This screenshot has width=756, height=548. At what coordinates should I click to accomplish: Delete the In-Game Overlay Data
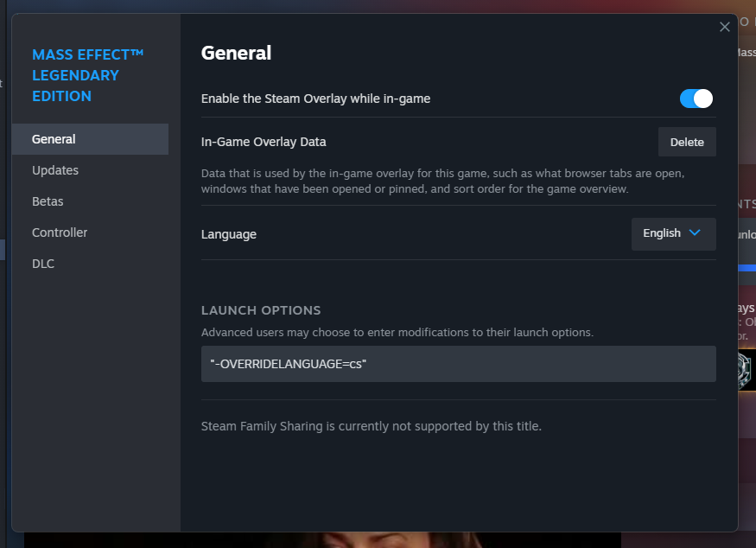point(687,142)
